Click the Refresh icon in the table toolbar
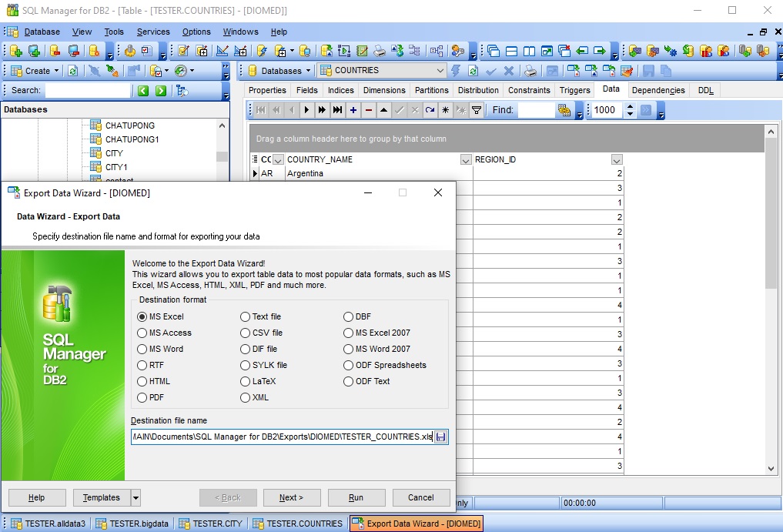The width and height of the screenshot is (783, 532). (473, 71)
